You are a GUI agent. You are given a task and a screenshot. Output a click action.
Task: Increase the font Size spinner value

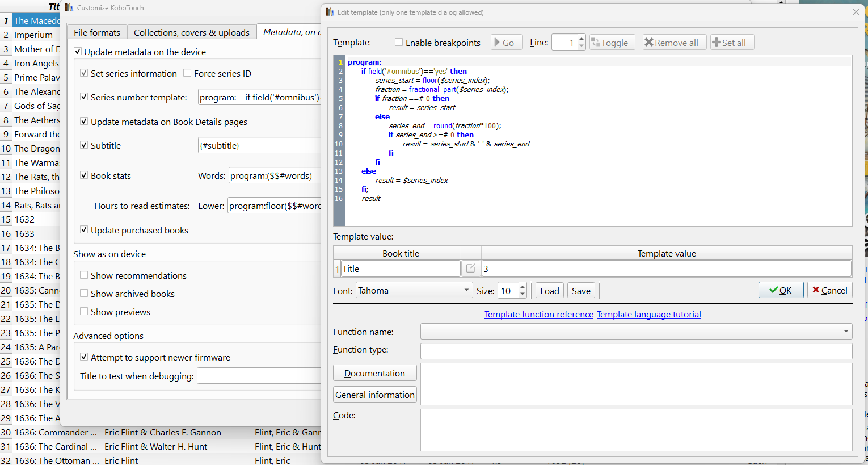523,287
